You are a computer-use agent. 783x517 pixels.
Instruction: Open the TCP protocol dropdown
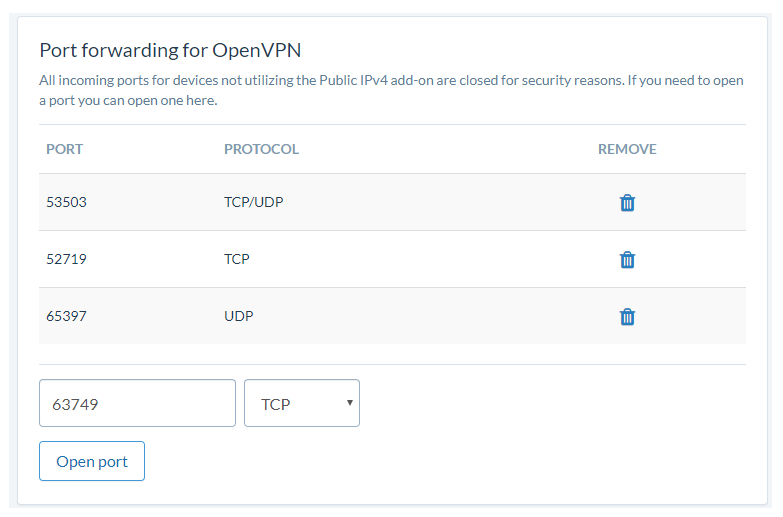point(302,403)
